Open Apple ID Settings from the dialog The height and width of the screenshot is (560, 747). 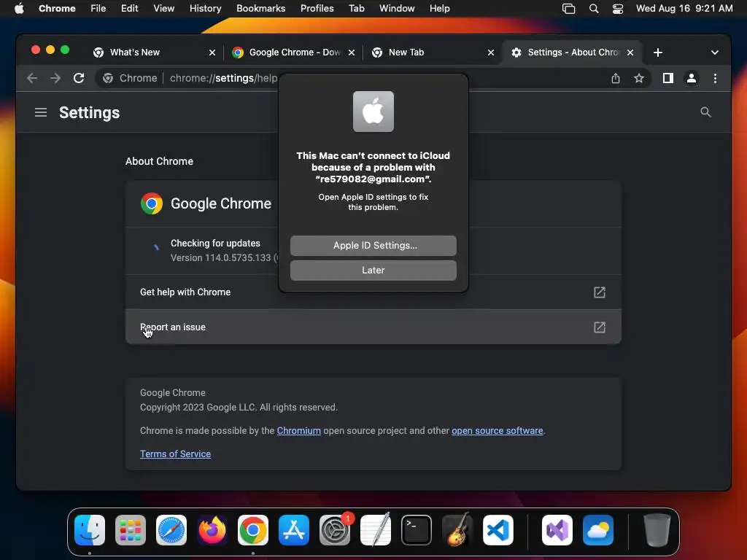pos(373,245)
